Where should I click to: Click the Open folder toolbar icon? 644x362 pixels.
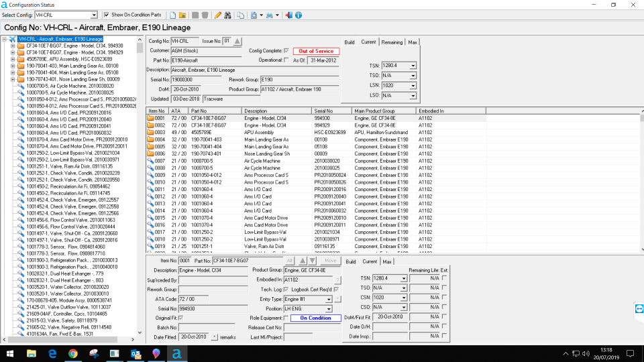click(182, 15)
